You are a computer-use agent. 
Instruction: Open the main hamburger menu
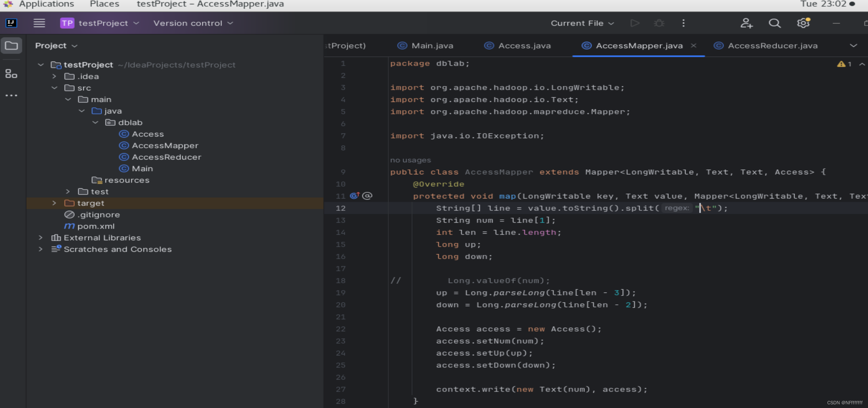[39, 23]
